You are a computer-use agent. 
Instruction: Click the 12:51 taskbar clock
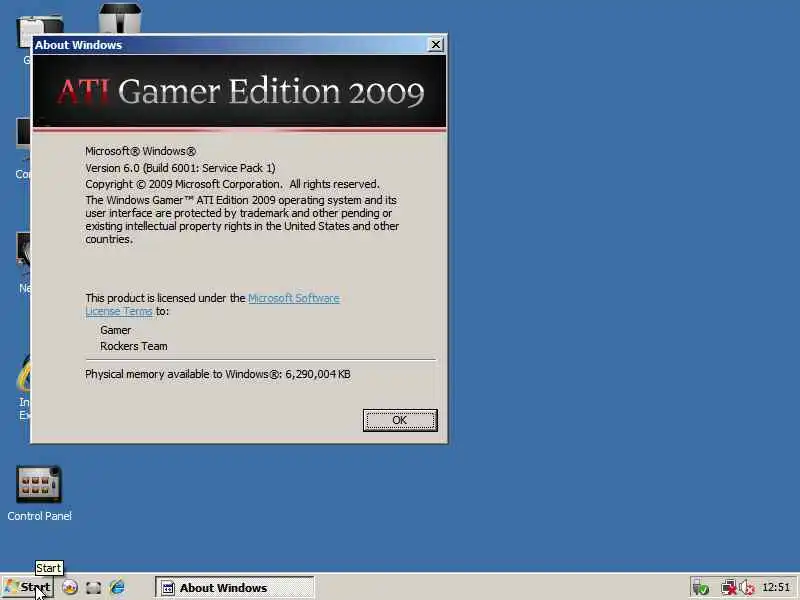pyautogui.click(x=776, y=587)
